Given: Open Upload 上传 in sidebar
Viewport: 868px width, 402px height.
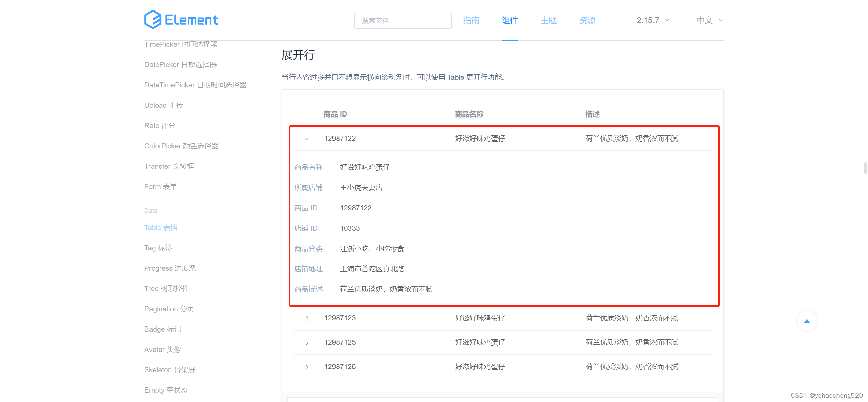Looking at the screenshot, I should tap(163, 105).
